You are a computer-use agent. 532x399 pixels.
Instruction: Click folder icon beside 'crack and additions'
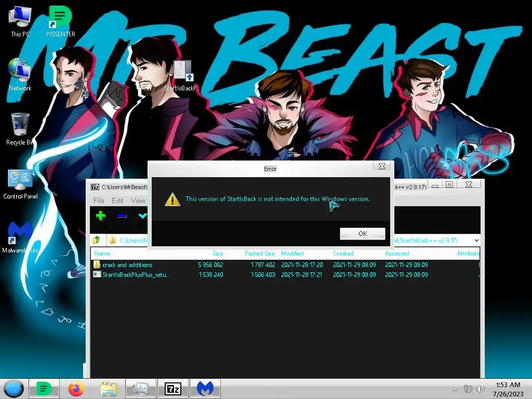tap(97, 264)
